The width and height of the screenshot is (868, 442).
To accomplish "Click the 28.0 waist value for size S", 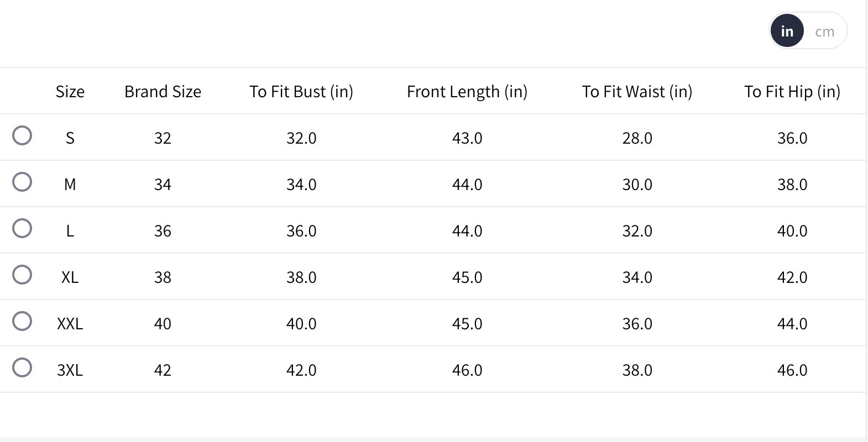I will point(637,138).
